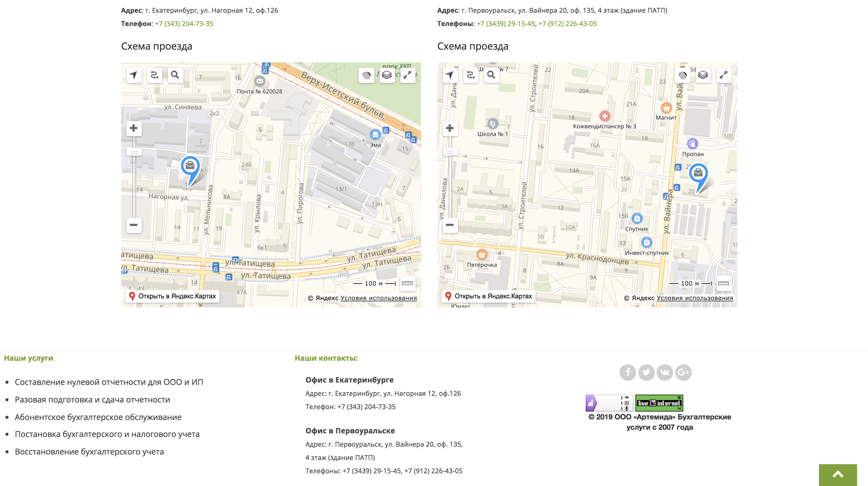Click geolocation arrow on Ekaterinburg map
Image resolution: width=868 pixels, height=486 pixels.
pos(134,75)
